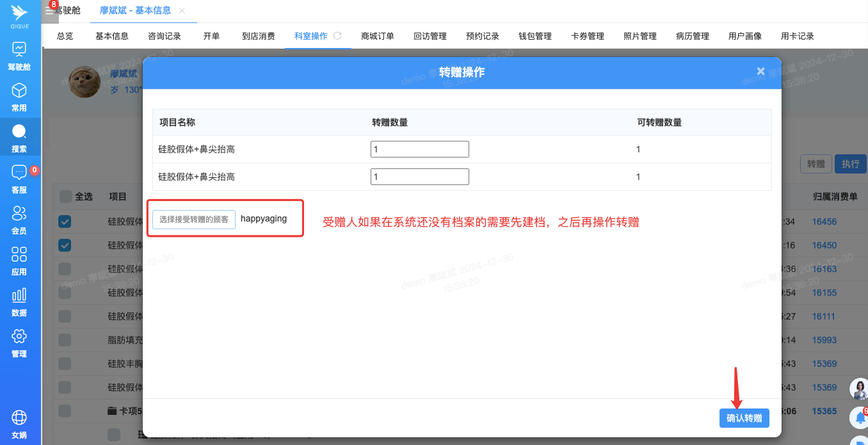
Task: Click 选择接受转赠的顾客 button
Action: 194,219
